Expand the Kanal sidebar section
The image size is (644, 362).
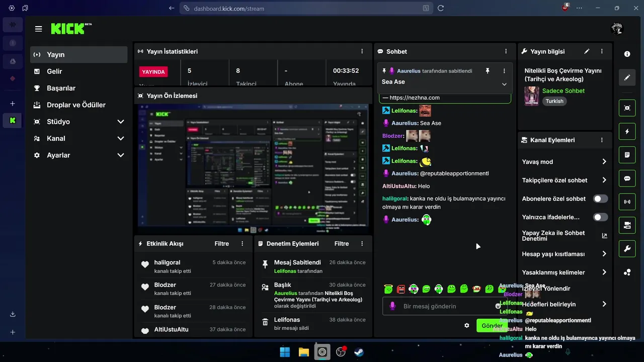point(78,138)
